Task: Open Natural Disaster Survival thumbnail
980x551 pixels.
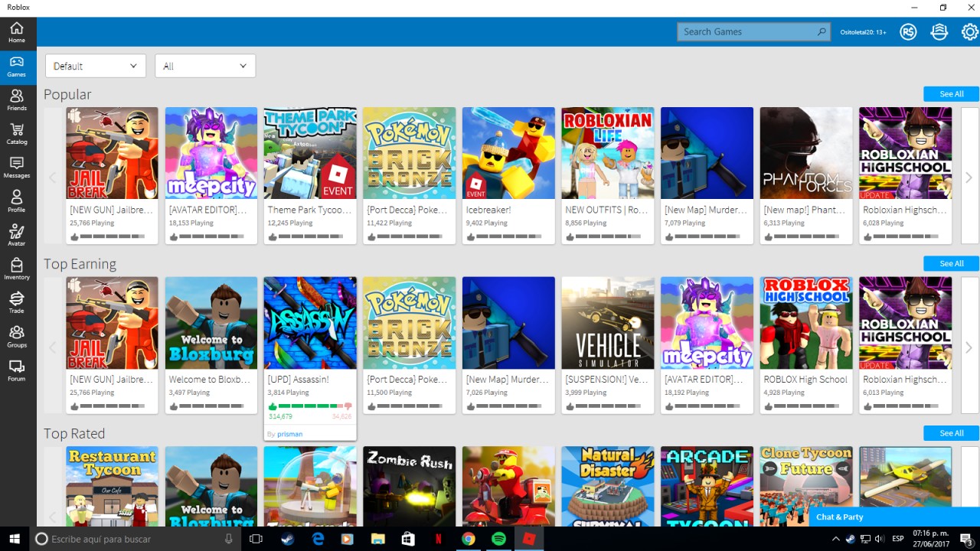Action: coord(608,487)
